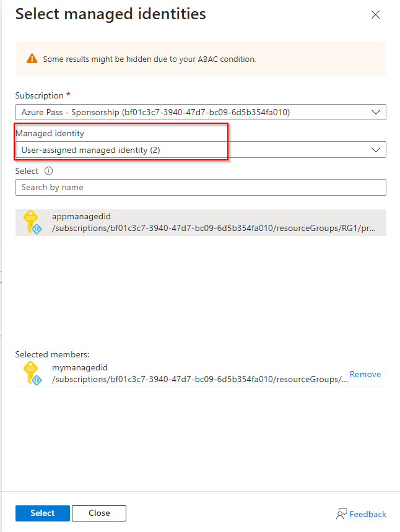The width and height of the screenshot is (400, 532).
Task: Expand the Managed identity chevron arrow
Action: coord(375,150)
